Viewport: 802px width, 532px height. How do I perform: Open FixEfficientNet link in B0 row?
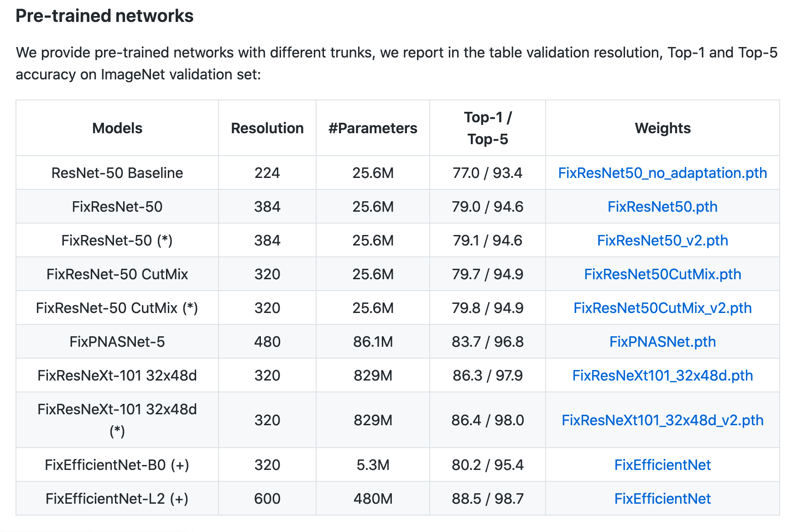click(x=662, y=465)
